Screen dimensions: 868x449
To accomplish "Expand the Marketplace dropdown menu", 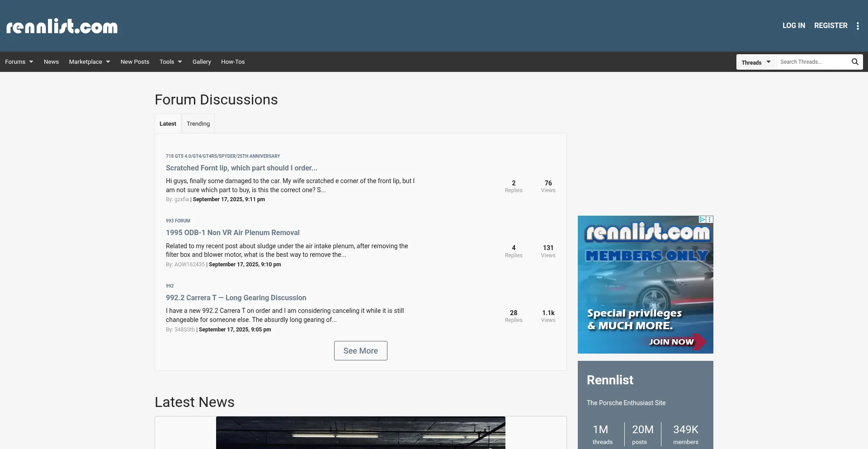I will [x=90, y=62].
